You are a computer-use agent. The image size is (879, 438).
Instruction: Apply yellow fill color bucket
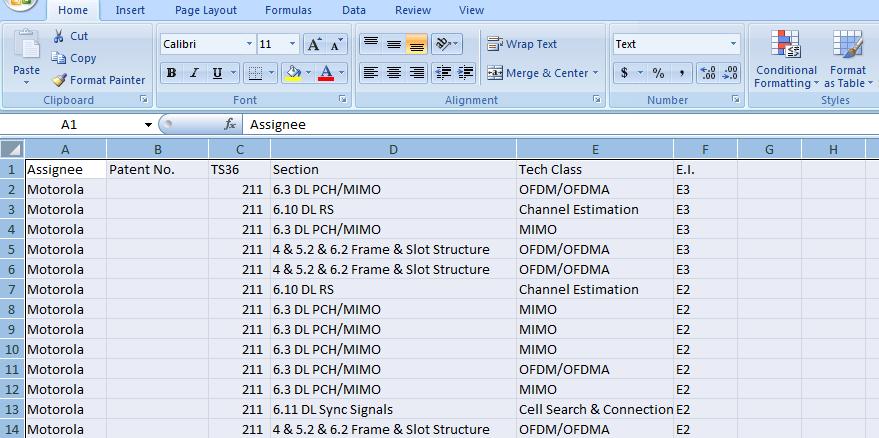293,73
